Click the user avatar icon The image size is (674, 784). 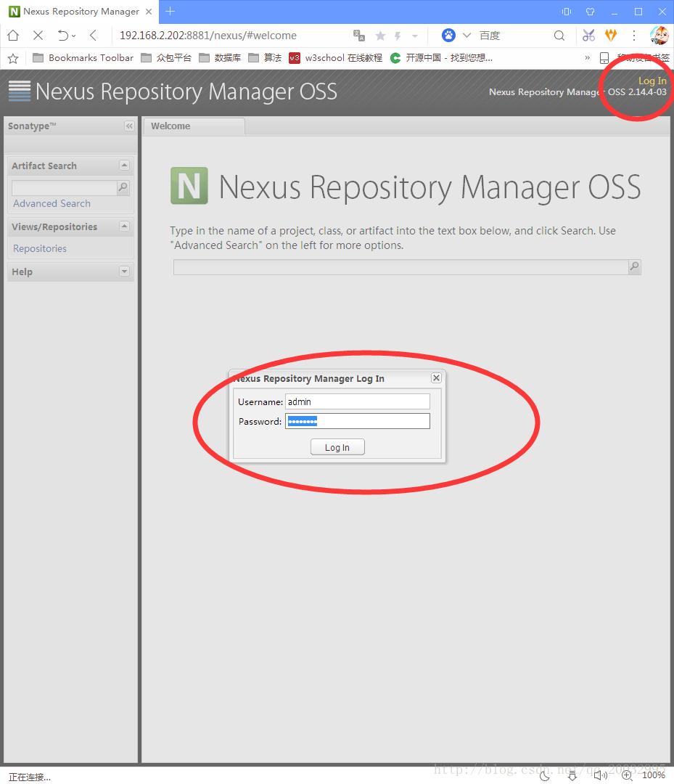(x=659, y=36)
